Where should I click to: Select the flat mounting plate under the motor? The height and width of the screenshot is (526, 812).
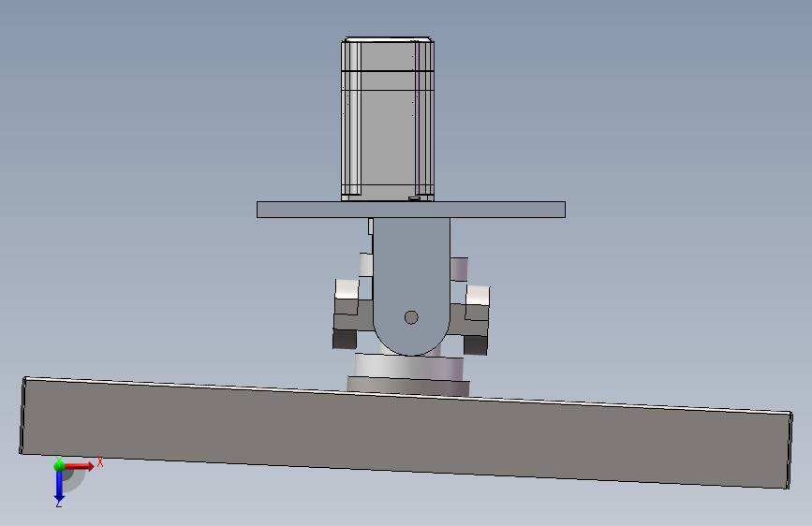tap(411, 210)
